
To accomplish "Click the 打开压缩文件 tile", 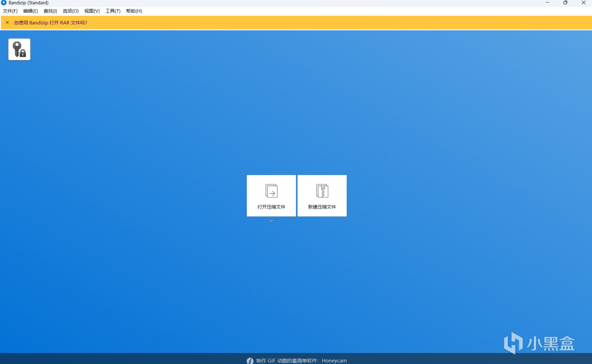I will (x=271, y=196).
